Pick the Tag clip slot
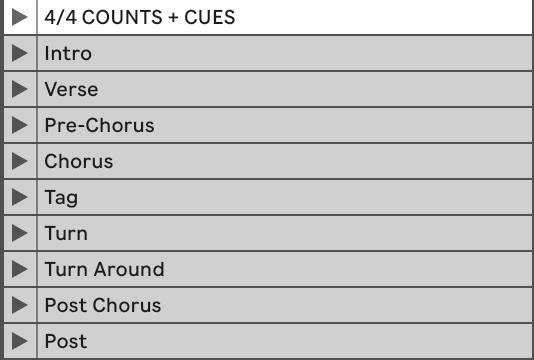The width and height of the screenshot is (534, 360). pyautogui.click(x=285, y=197)
